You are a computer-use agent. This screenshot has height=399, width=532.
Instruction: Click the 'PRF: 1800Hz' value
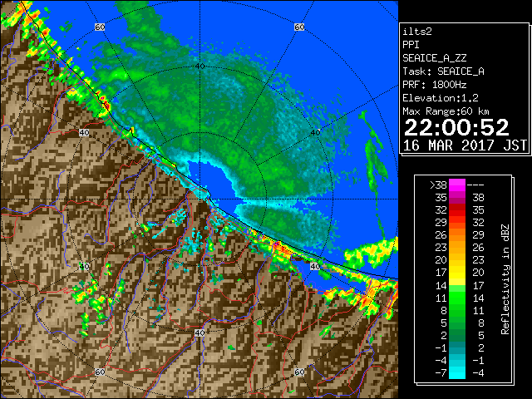(434, 85)
